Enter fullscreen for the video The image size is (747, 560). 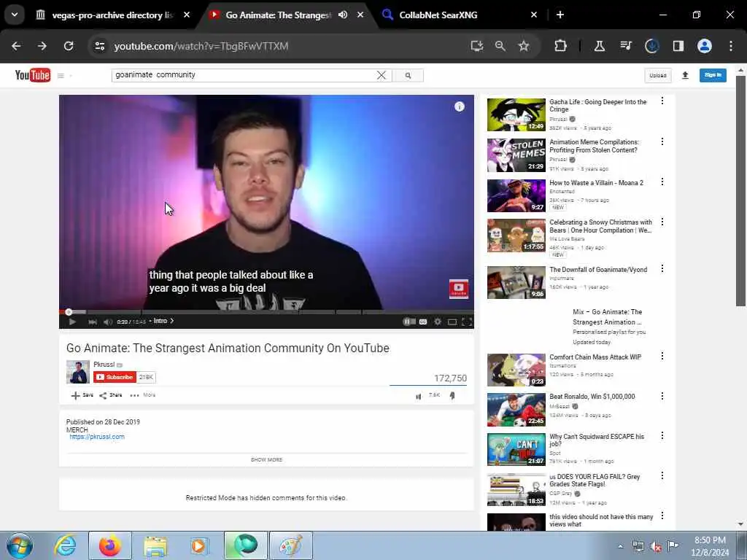467,322
